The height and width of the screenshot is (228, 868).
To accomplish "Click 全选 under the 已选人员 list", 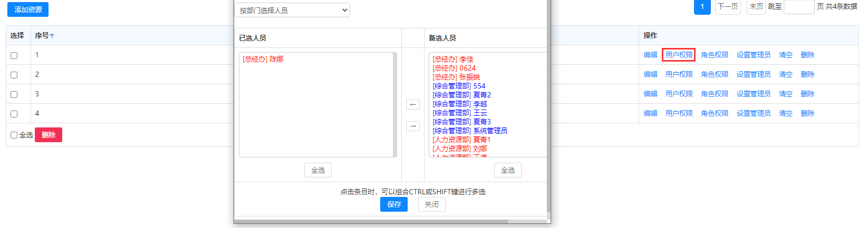I will (318, 170).
